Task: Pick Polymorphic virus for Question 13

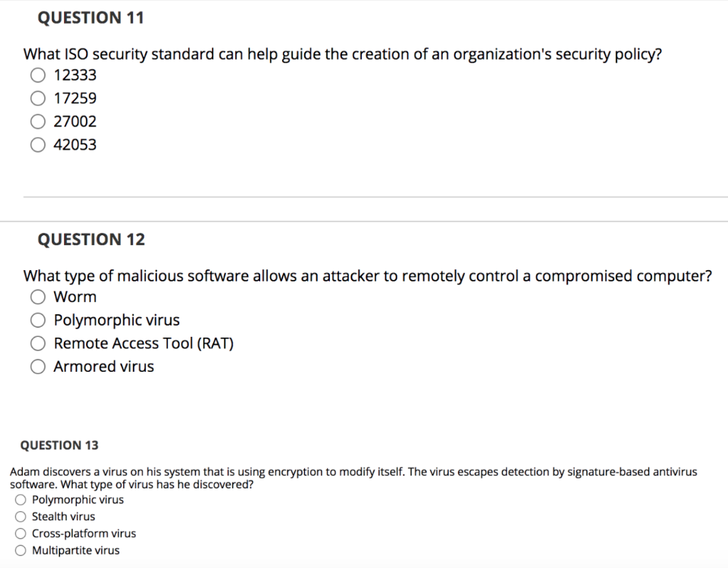Action: pos(21,500)
